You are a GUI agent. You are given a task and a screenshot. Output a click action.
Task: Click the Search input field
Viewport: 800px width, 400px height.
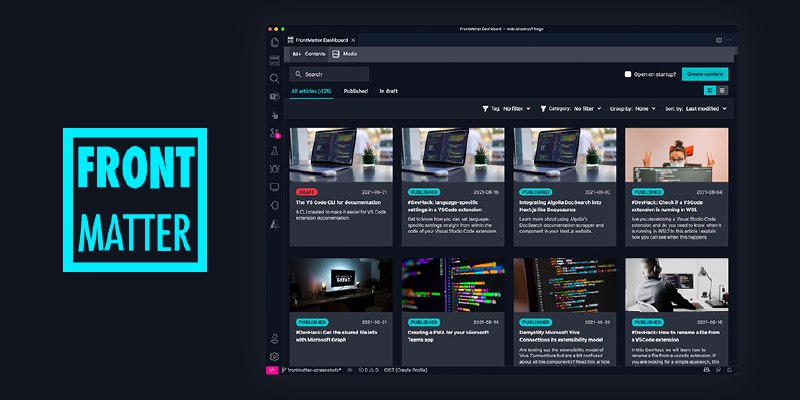[330, 74]
